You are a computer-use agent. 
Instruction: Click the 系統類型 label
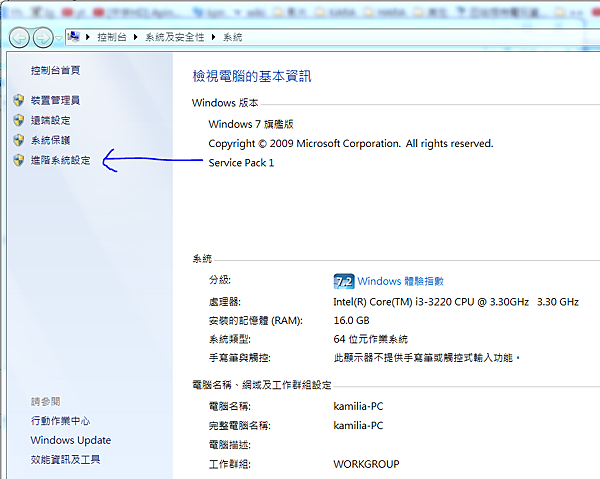coord(230,339)
